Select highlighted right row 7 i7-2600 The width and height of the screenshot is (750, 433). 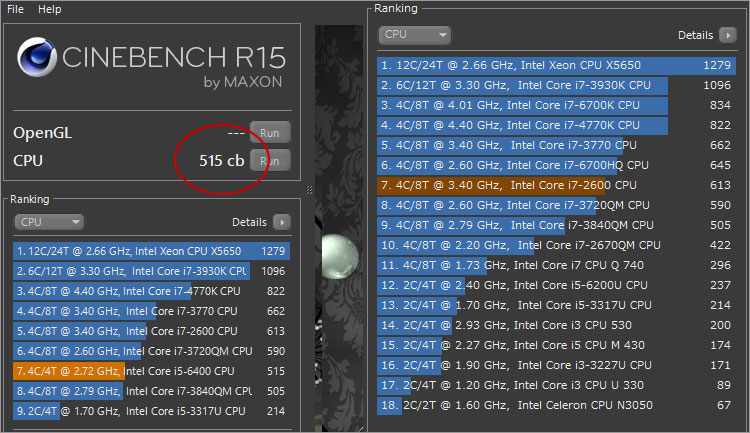click(556, 185)
